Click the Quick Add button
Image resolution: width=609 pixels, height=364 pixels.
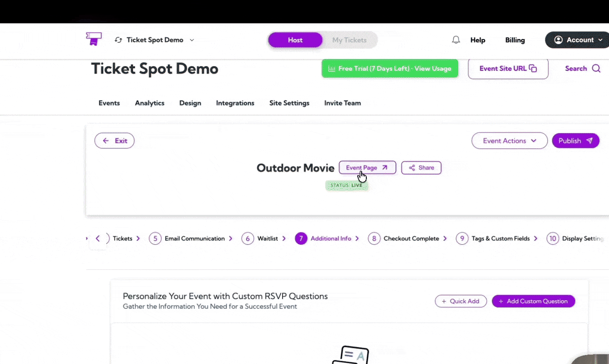tap(461, 301)
